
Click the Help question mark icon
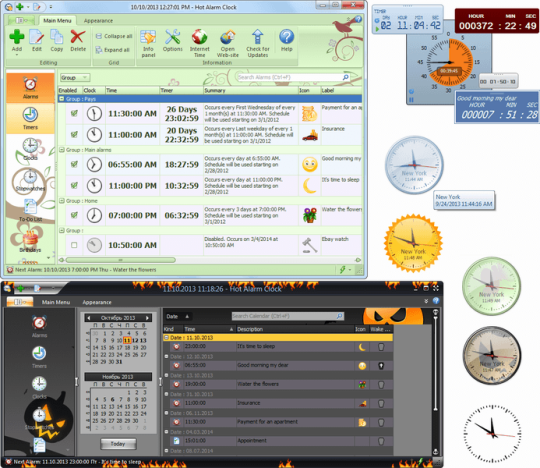(x=287, y=37)
